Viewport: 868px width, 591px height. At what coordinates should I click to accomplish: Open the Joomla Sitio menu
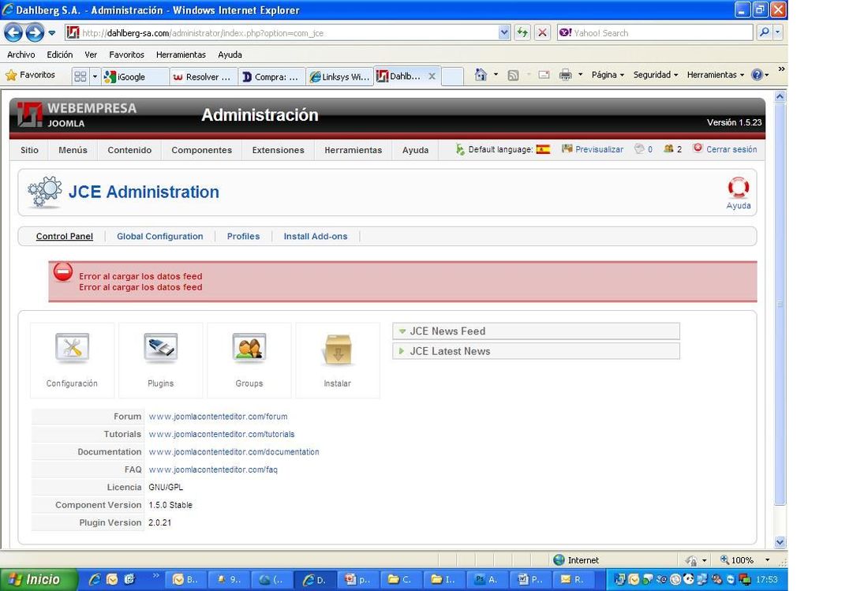tap(29, 150)
